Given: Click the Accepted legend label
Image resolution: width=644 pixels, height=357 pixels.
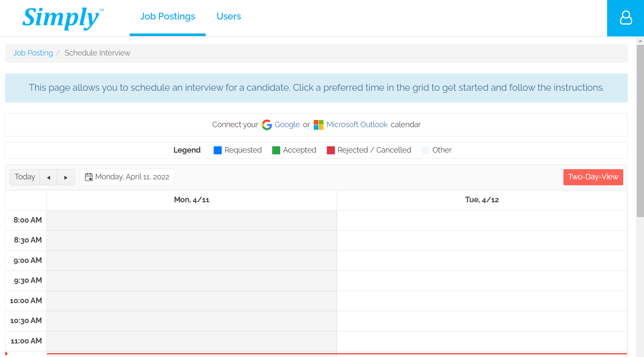Looking at the screenshot, I should 299,150.
